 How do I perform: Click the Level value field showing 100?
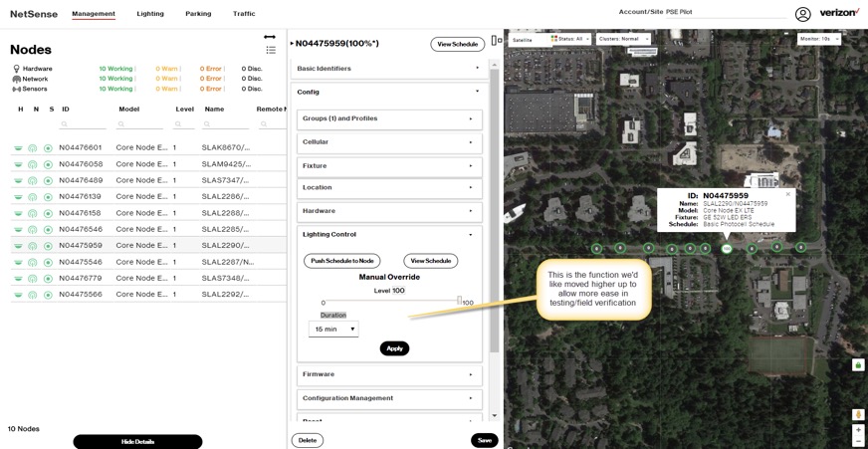click(398, 291)
